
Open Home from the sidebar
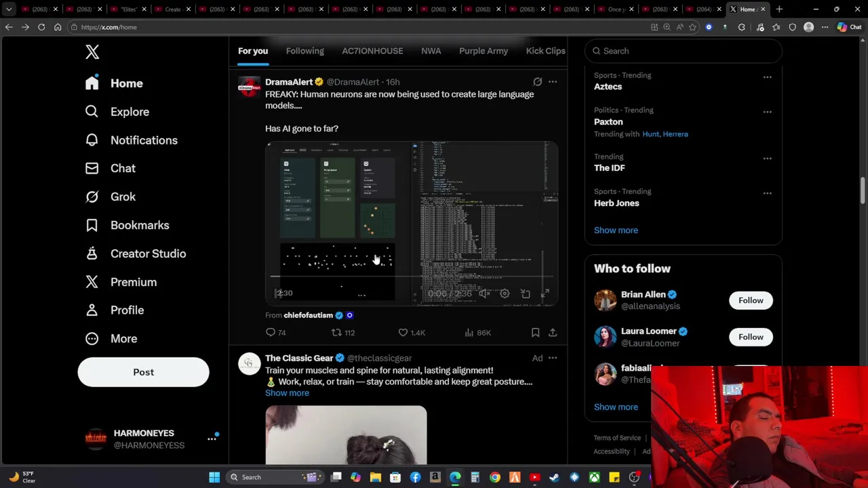114,83
